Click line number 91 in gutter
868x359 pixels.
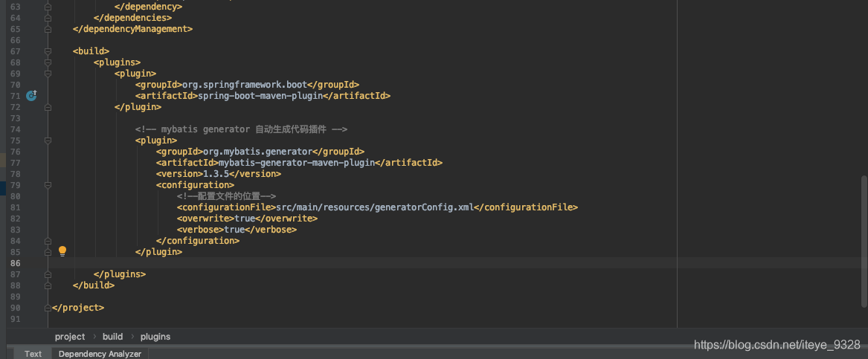pos(15,319)
